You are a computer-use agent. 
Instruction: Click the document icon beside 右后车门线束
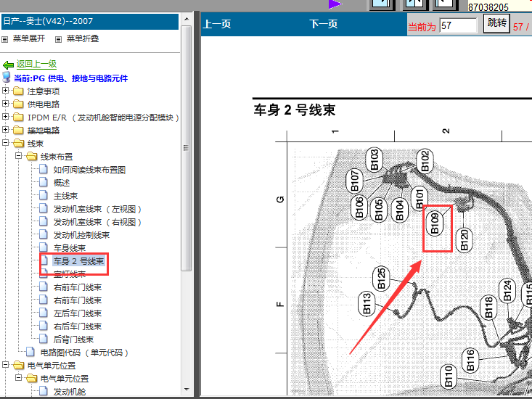click(x=44, y=326)
